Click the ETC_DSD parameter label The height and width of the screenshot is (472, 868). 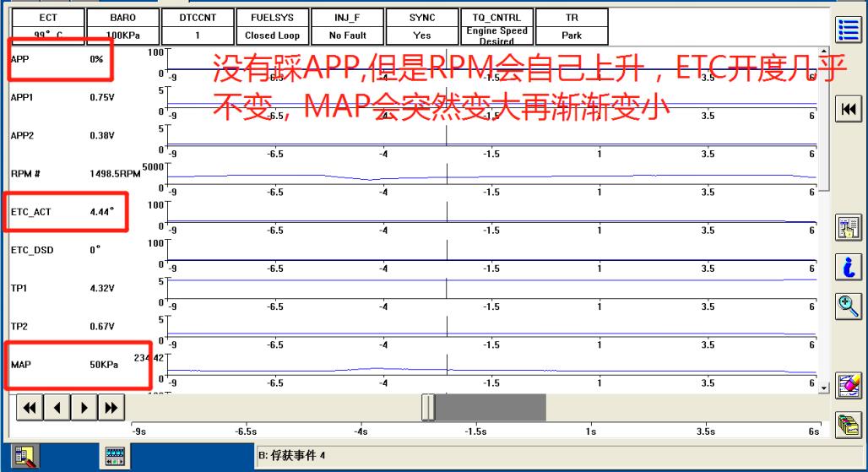(32, 250)
